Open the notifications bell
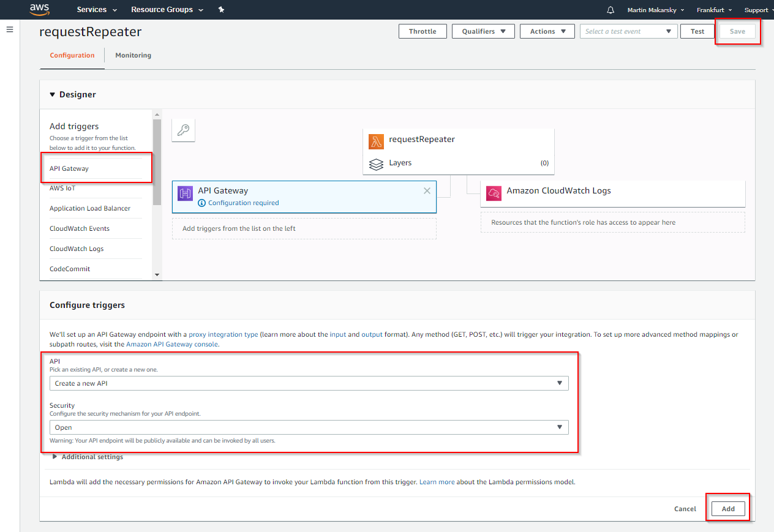 (609, 9)
